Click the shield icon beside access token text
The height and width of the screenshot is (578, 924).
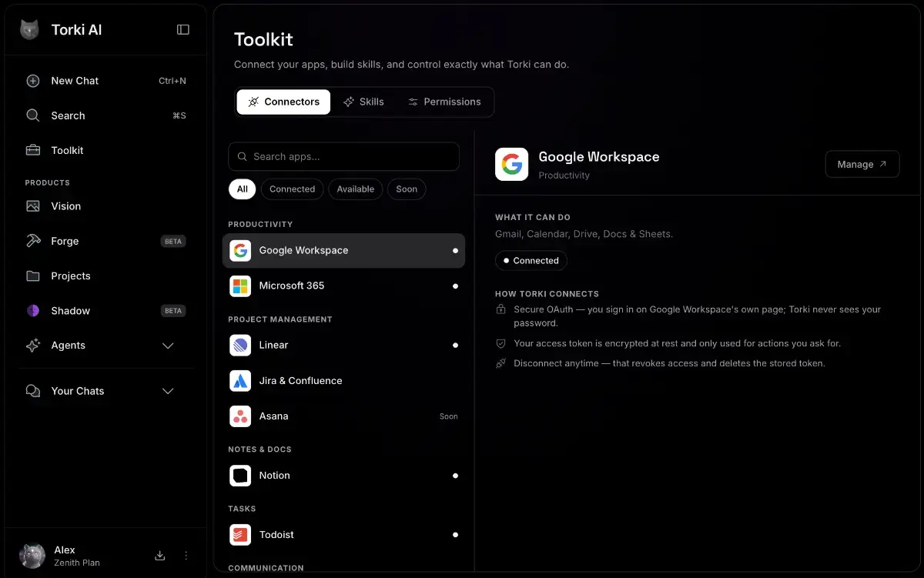pos(501,343)
